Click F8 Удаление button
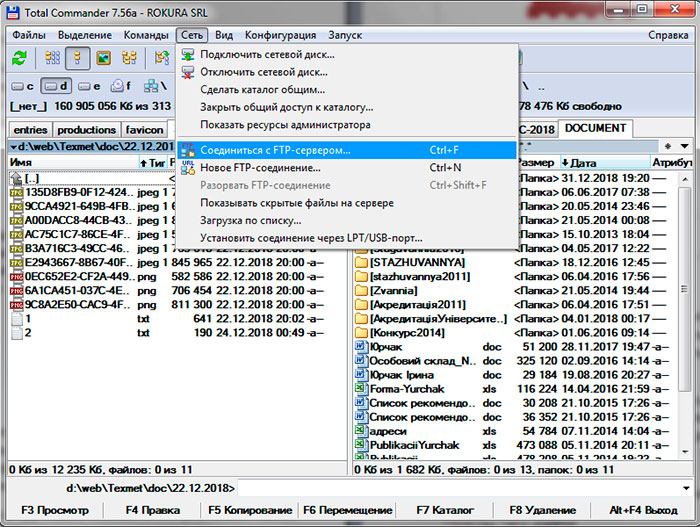Image resolution: width=700 pixels, height=527 pixels. (x=542, y=510)
